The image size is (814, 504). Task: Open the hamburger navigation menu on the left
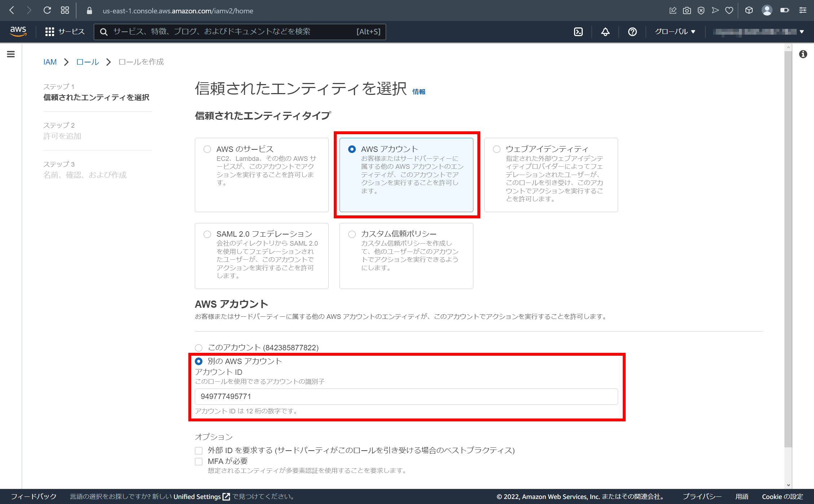[x=11, y=54]
